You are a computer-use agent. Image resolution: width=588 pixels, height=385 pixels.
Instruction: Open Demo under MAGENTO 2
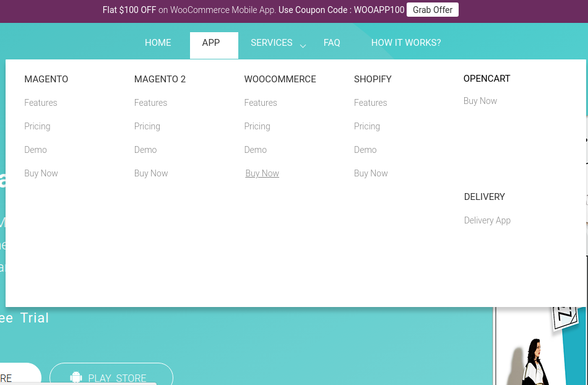click(x=145, y=150)
